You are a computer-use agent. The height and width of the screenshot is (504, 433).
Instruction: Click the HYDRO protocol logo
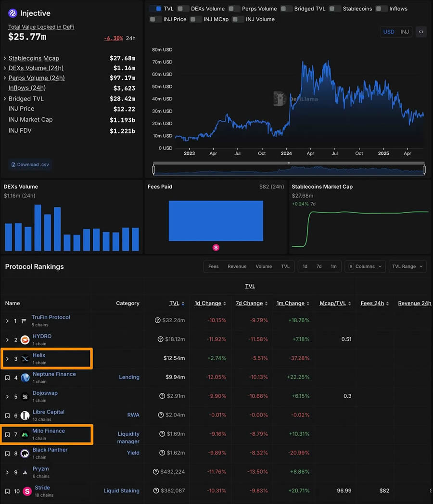(25, 340)
